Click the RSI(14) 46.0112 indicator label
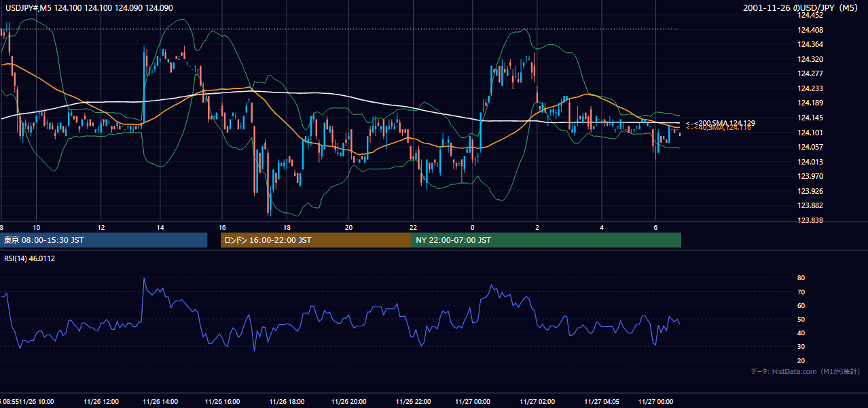 pos(30,258)
